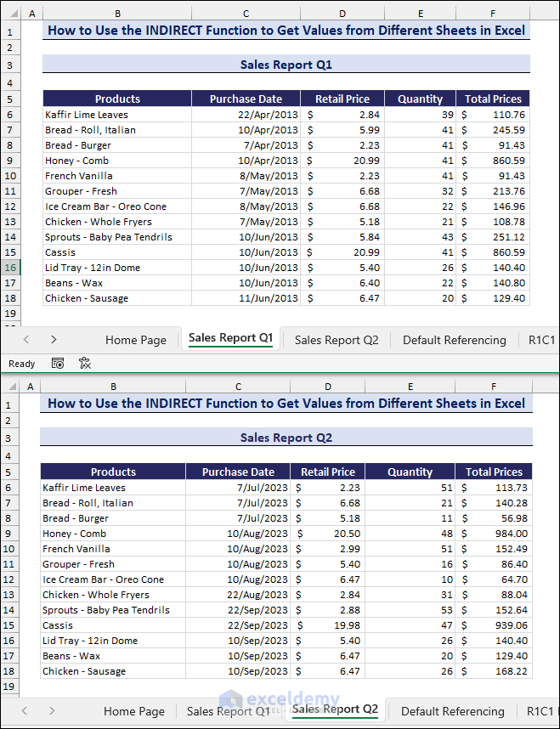
Task: Select row 16 header in upper sheet
Action: [x=10, y=268]
